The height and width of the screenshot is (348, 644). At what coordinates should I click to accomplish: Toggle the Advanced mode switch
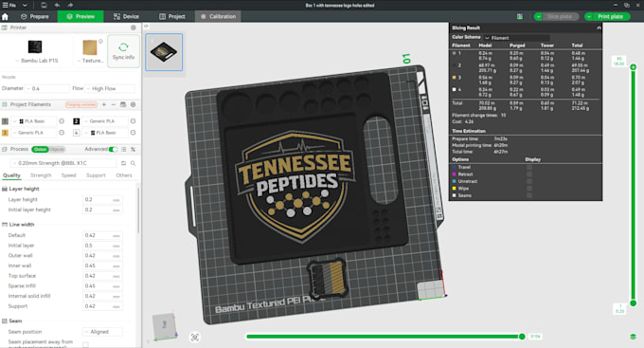tap(113, 149)
